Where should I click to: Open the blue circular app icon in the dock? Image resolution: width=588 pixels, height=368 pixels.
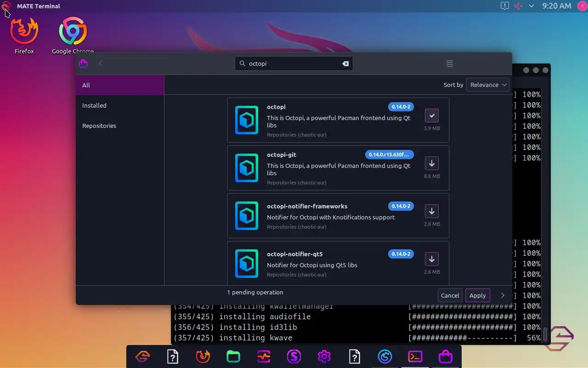pos(385,356)
